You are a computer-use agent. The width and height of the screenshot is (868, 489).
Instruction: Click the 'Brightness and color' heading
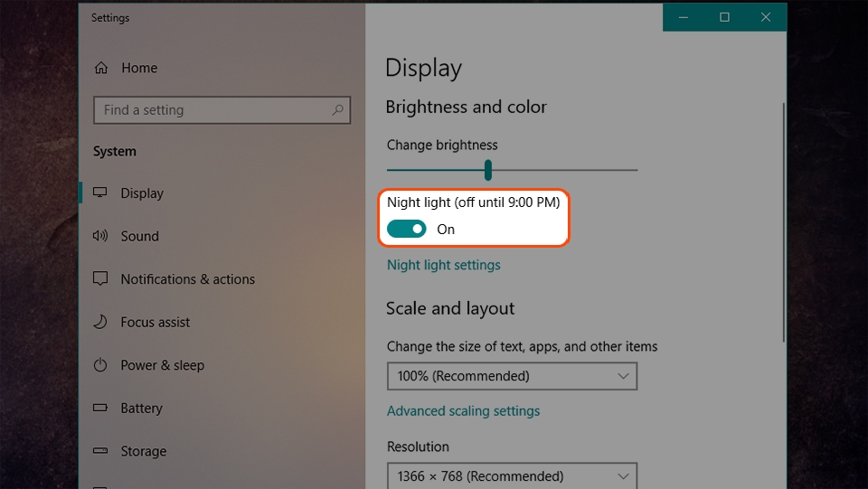467,107
